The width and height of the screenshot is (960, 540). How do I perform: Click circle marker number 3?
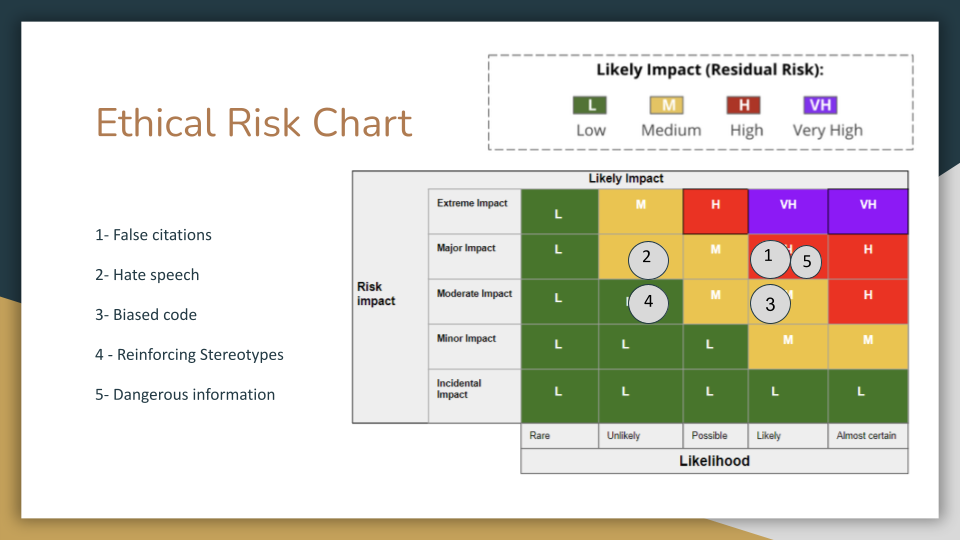[770, 304]
